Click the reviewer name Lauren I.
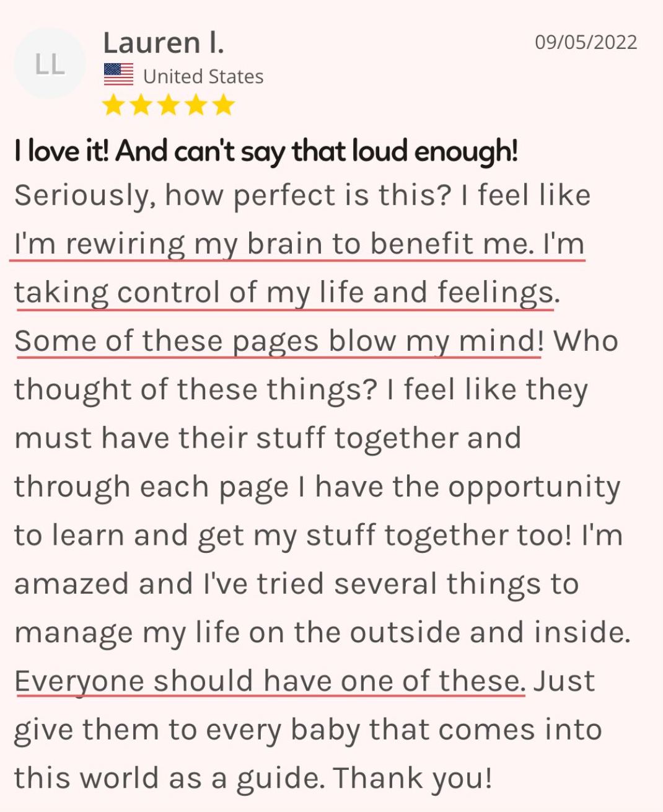 164,43
